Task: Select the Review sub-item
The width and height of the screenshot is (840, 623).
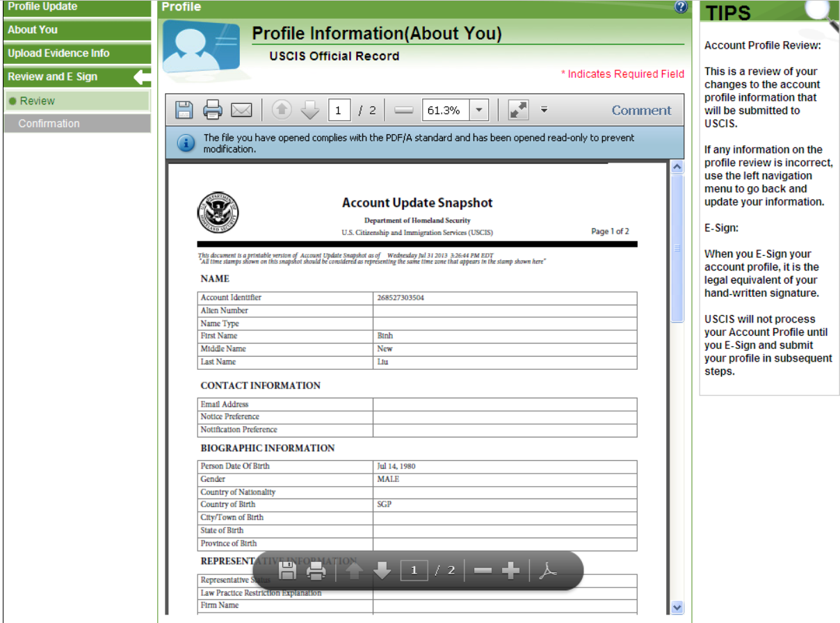Action: pos(77,101)
